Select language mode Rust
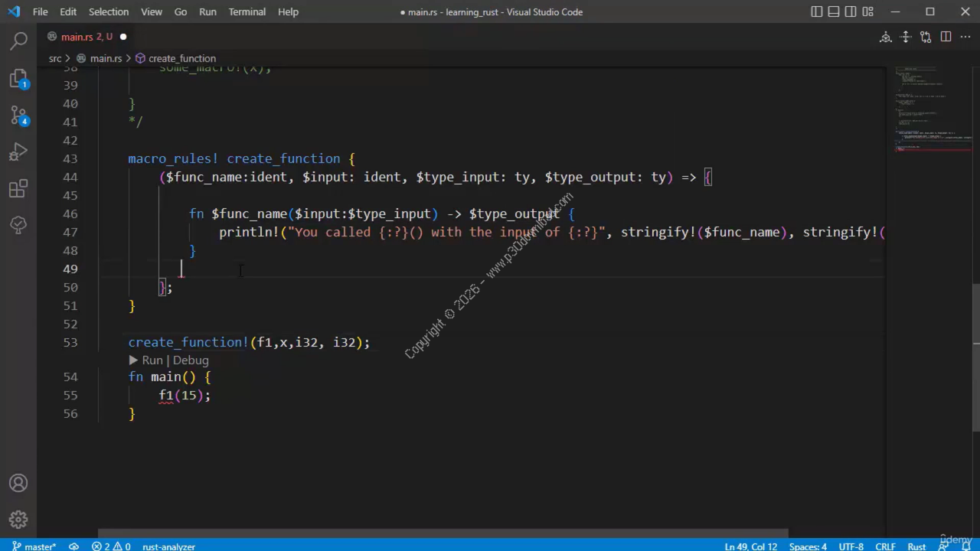 [x=916, y=546]
